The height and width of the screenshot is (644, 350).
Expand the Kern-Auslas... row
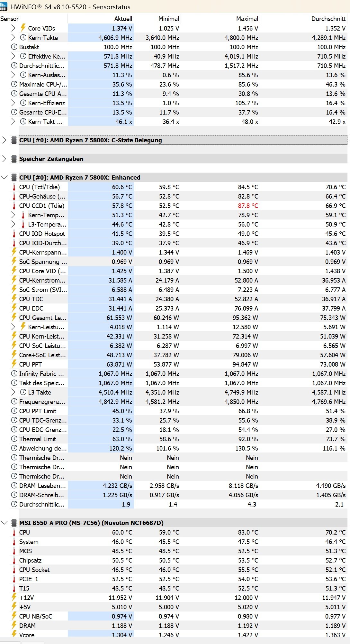coord(13,75)
